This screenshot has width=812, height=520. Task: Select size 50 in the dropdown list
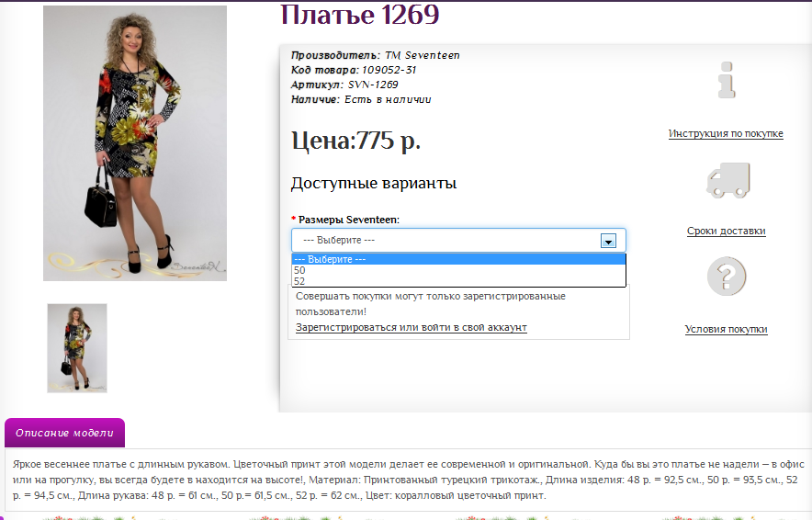pos(459,270)
